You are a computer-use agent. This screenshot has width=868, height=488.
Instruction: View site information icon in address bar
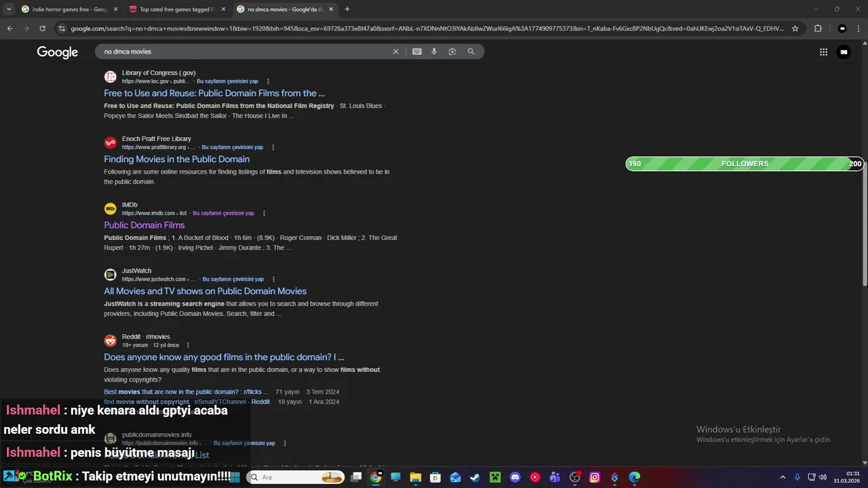click(62, 28)
